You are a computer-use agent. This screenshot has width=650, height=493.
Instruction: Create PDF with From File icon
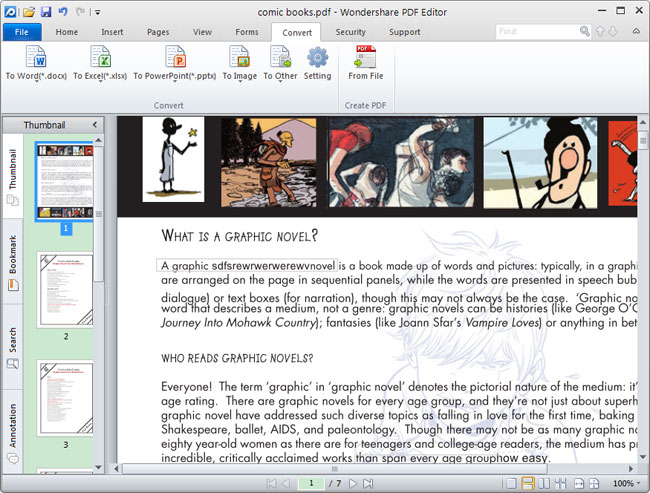[365, 58]
